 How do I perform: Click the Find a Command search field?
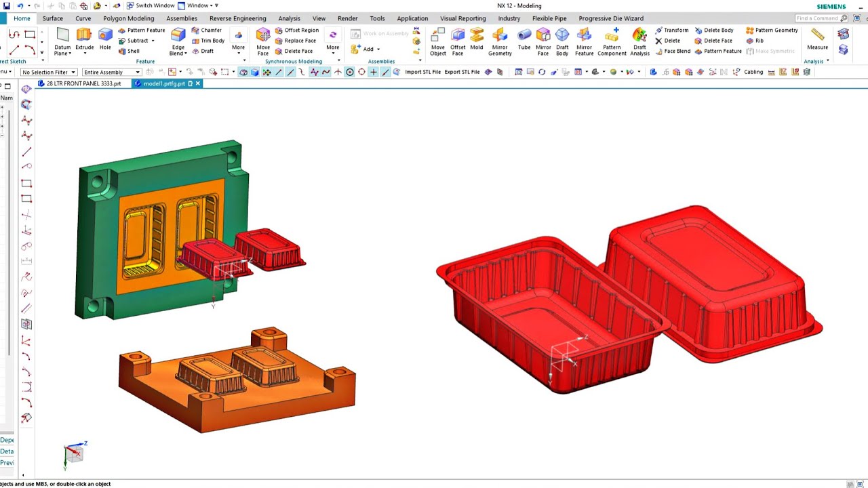point(821,18)
